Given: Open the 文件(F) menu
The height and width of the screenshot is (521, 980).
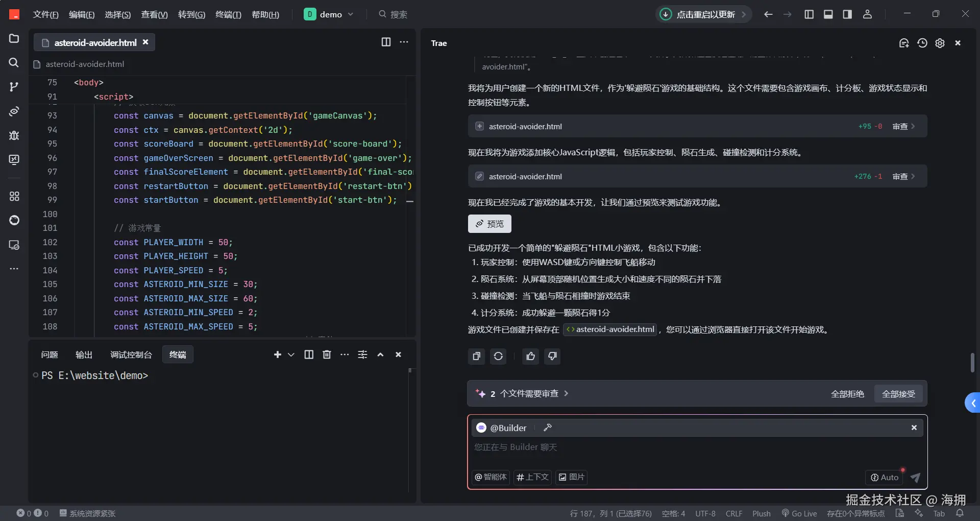Looking at the screenshot, I should point(45,14).
